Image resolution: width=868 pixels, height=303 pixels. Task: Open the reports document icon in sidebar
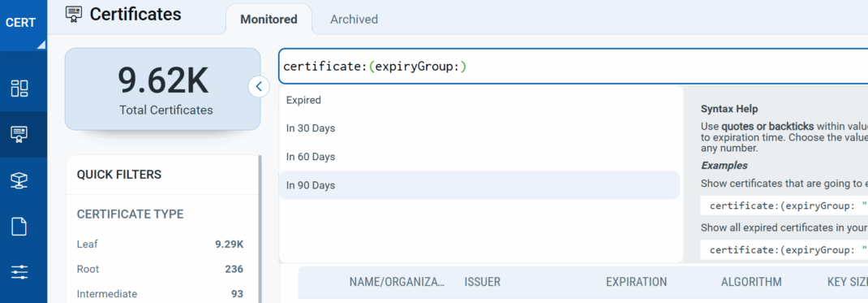click(x=20, y=227)
